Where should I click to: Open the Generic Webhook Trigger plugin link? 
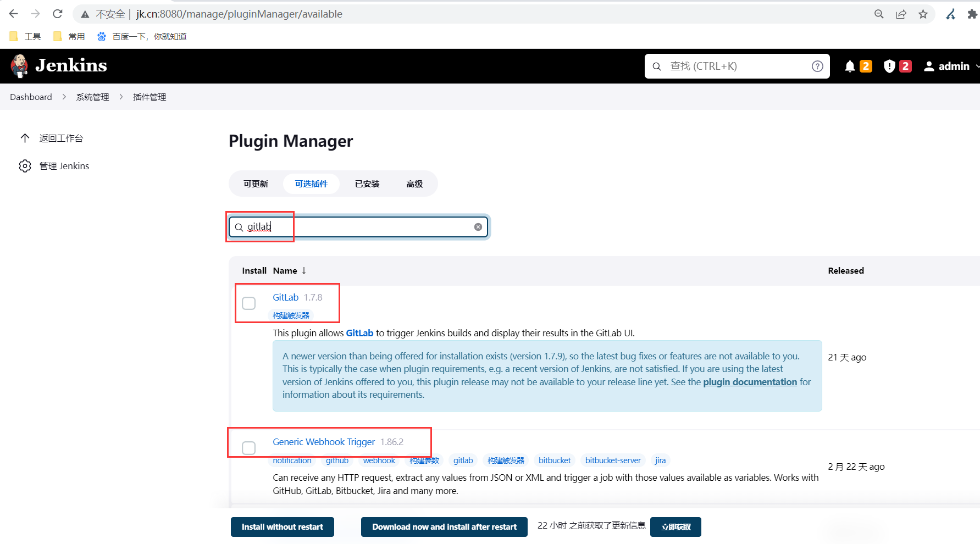tap(324, 442)
